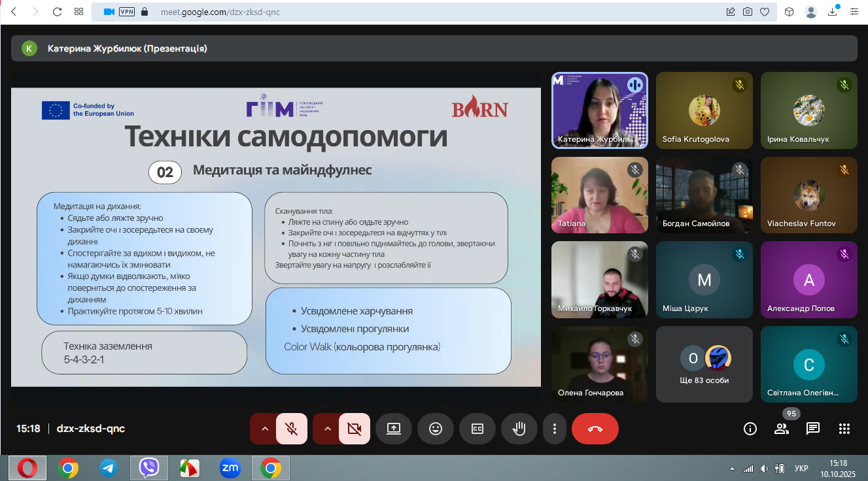868x481 pixels.
Task: Toggle closed captions
Action: coord(477,429)
